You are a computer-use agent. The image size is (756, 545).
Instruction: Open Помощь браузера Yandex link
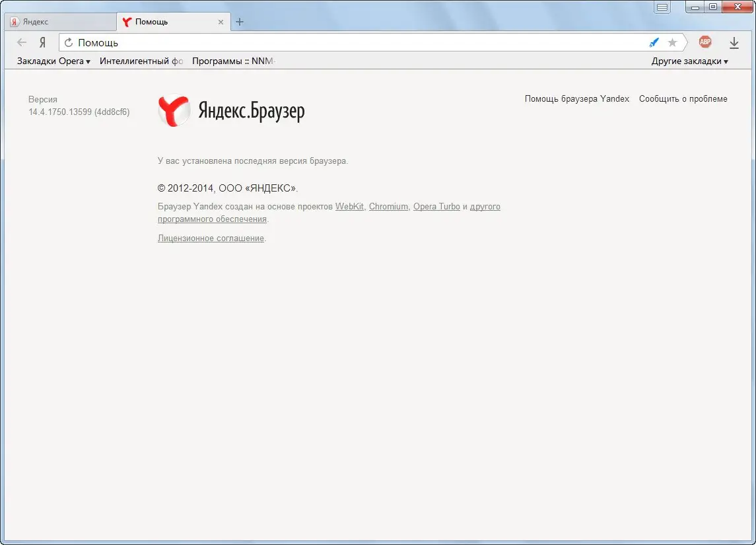click(576, 99)
